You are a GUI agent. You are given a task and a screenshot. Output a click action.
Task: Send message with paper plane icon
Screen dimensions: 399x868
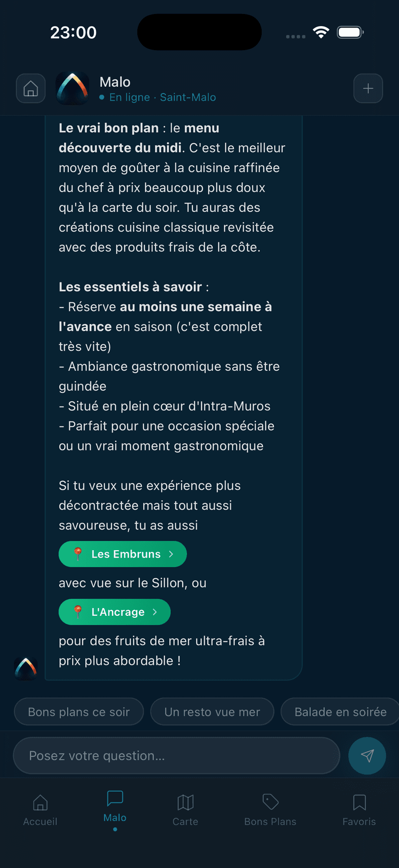(367, 756)
